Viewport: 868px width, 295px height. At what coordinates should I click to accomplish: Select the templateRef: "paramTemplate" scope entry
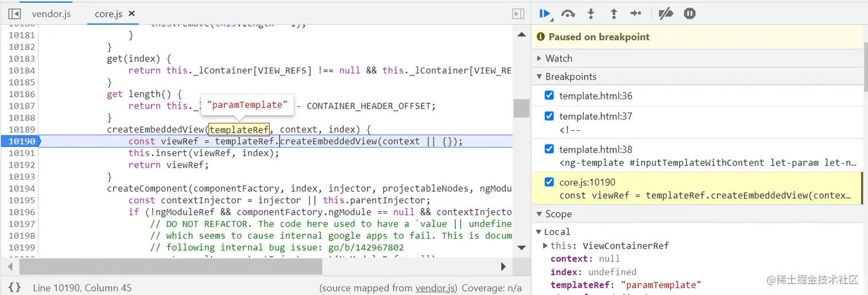626,285
